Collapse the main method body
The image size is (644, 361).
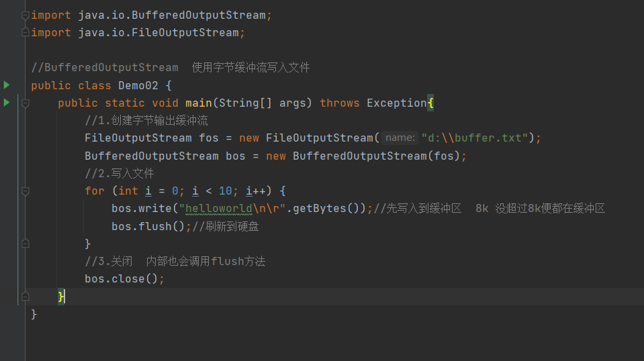(25, 103)
